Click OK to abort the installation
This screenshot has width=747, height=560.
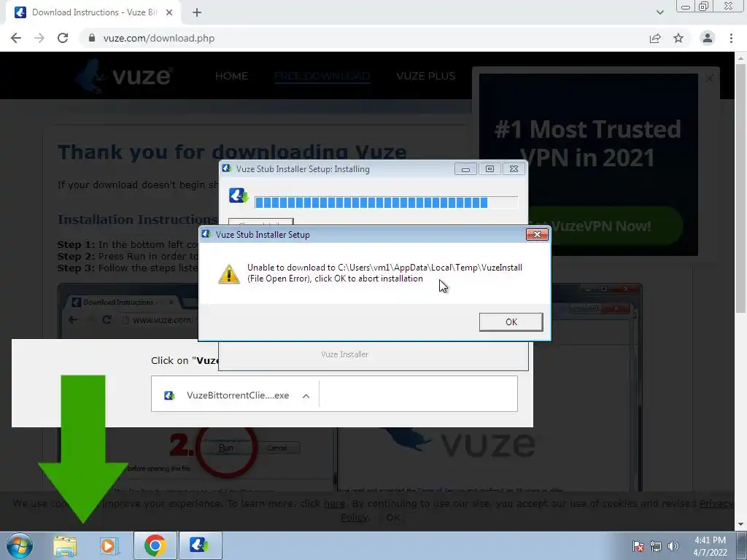[x=511, y=322]
